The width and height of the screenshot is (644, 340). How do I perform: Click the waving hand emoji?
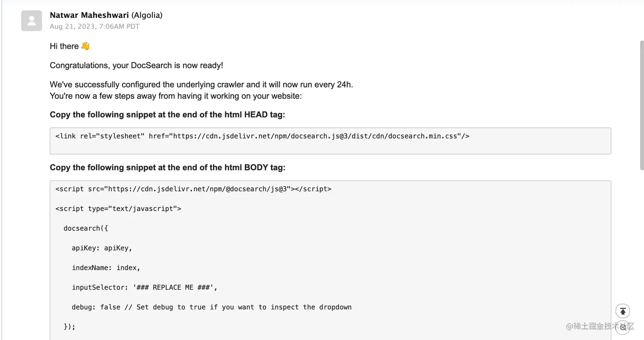point(85,46)
